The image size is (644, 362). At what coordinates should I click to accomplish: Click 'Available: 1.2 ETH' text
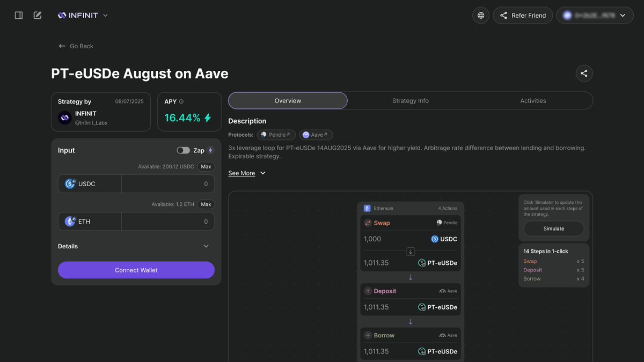tap(173, 204)
